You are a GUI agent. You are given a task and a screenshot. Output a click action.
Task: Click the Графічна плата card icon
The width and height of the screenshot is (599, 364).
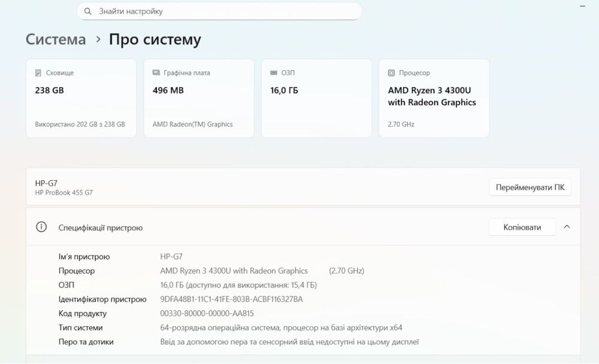pyautogui.click(x=156, y=73)
